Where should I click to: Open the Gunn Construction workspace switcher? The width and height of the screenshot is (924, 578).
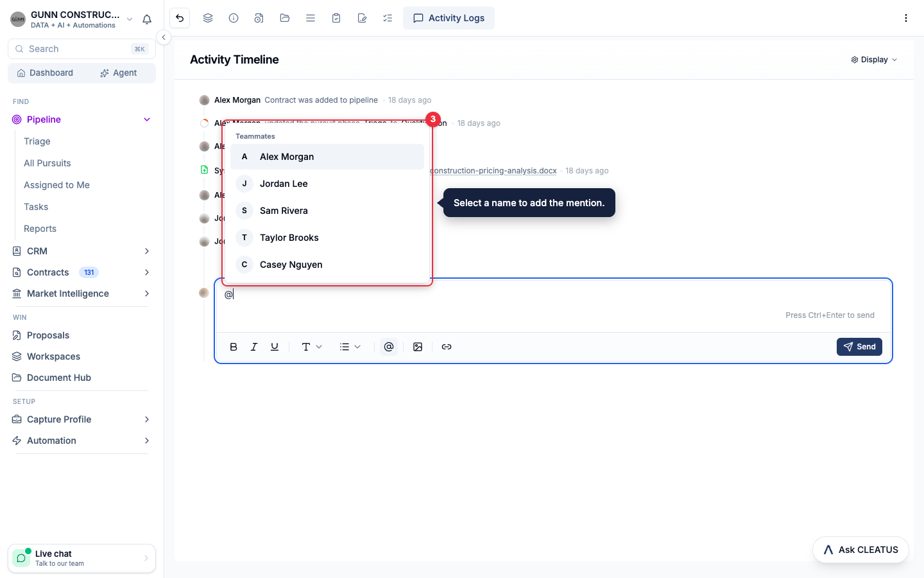point(72,19)
